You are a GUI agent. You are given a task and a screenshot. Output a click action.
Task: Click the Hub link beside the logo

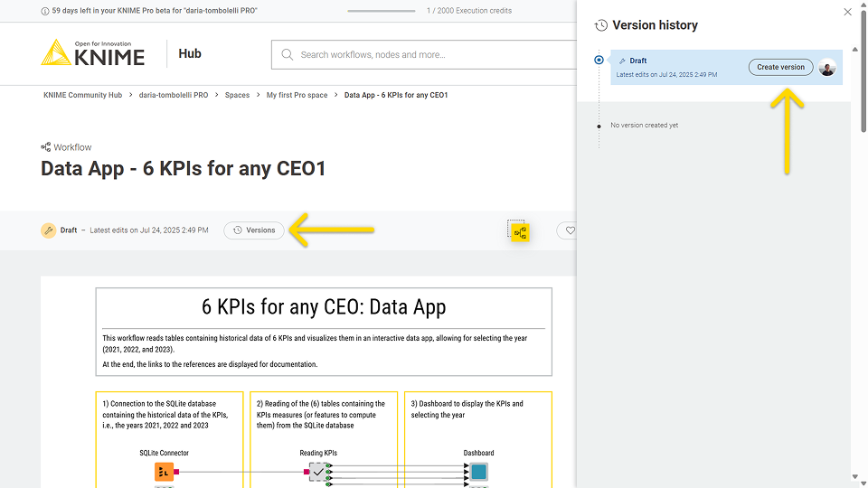tap(190, 53)
